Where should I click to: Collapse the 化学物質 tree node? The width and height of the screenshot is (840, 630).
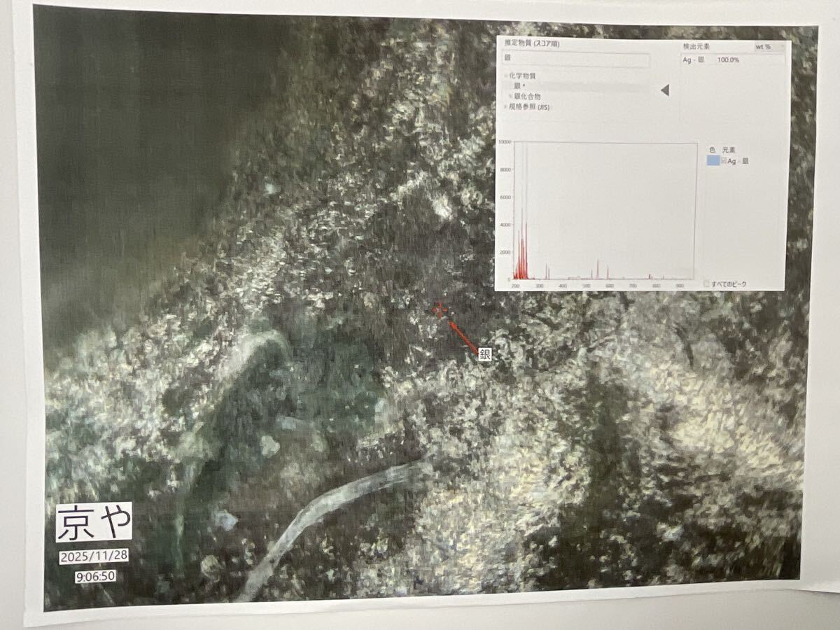(x=506, y=76)
